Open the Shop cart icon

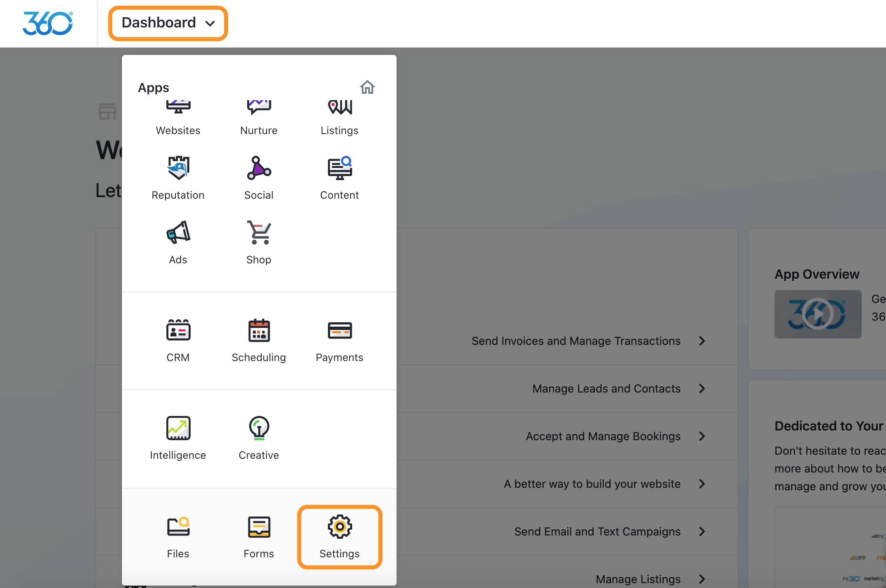259,233
